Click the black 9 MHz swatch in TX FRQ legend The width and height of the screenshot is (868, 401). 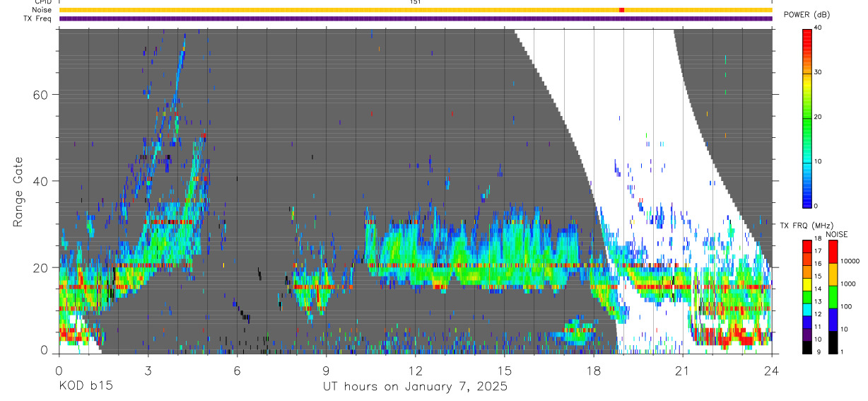click(x=807, y=347)
